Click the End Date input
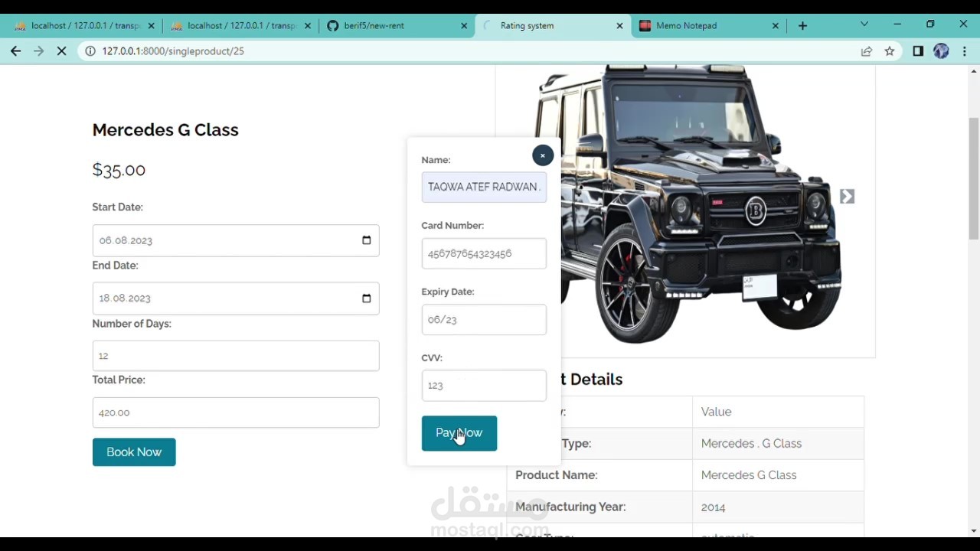Screen dimensions: 980x551 pos(236,298)
